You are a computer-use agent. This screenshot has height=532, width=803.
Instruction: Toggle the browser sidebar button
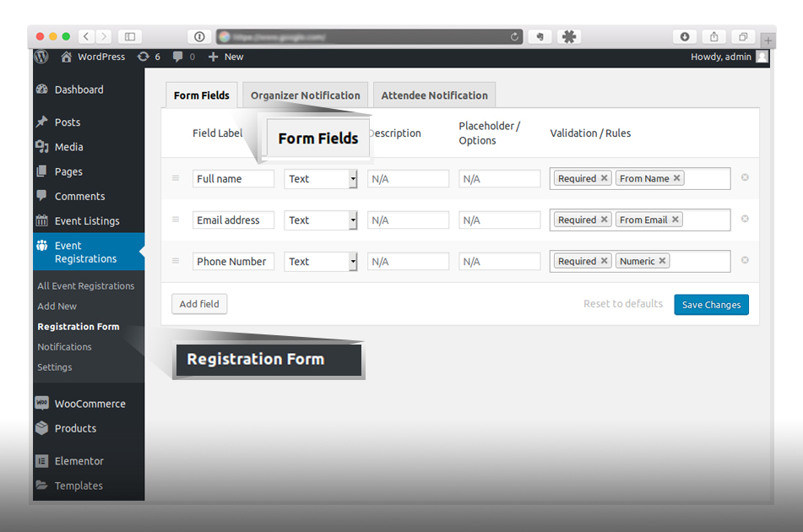(x=130, y=36)
